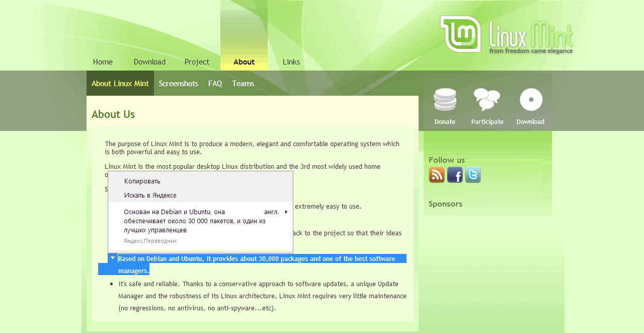Screen dimensions: 644x333
Task: Click the Participate speech bubbles icon
Action: pos(487,100)
